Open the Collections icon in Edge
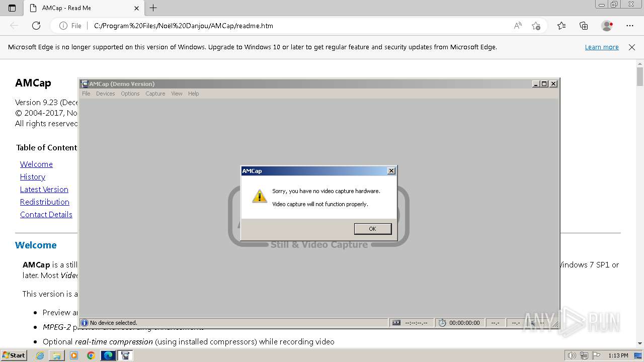Screen dimensions: 644x362 click(x=584, y=26)
